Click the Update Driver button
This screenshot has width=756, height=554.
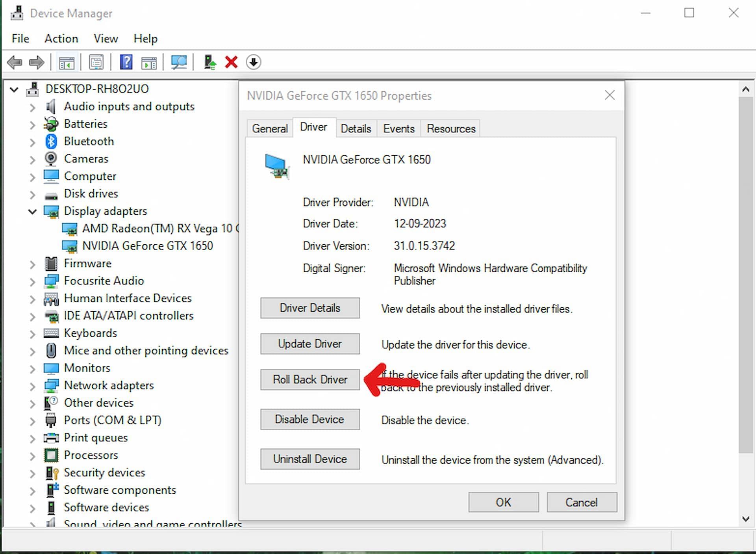click(310, 344)
